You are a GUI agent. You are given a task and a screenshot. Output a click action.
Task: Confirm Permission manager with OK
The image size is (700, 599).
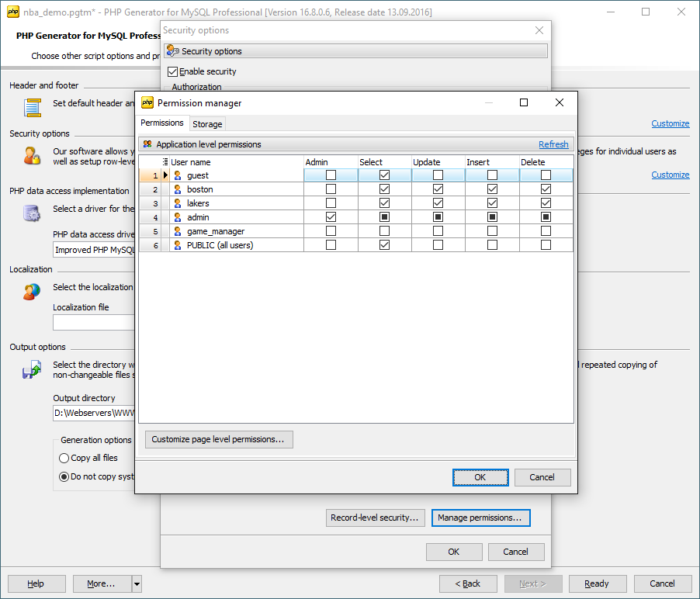click(480, 477)
